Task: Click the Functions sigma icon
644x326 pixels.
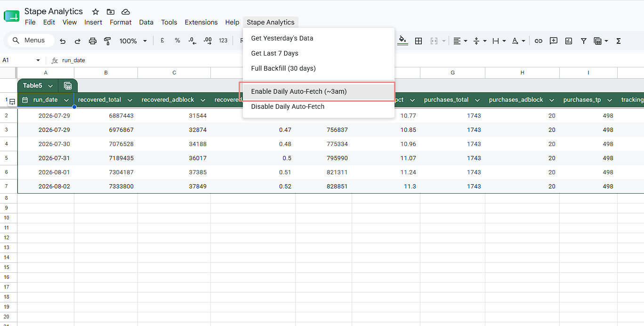Action: [x=619, y=41]
